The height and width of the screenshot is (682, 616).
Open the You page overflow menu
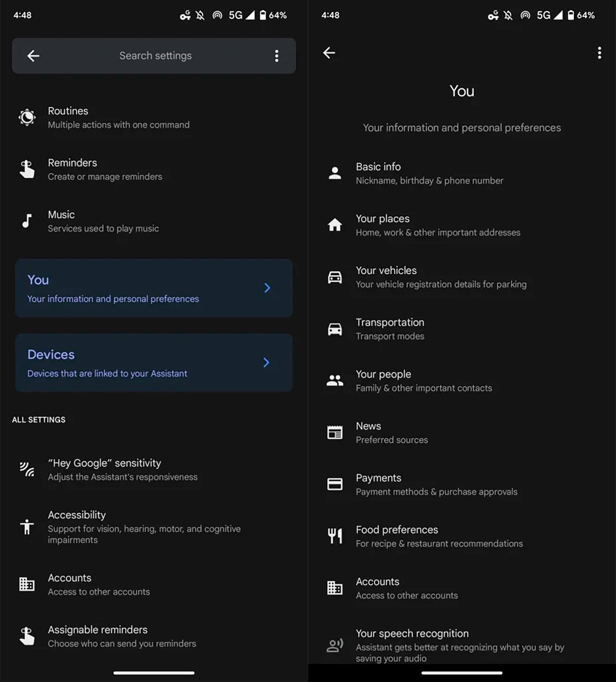[599, 53]
